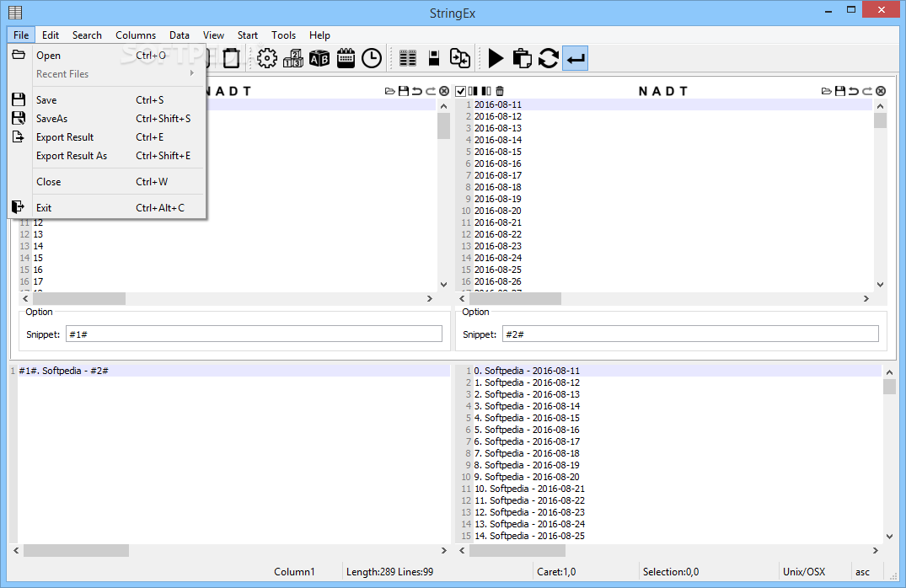The width and height of the screenshot is (906, 588).
Task: Click template line '#1#. Softpedia - #2#'
Action: (63, 371)
